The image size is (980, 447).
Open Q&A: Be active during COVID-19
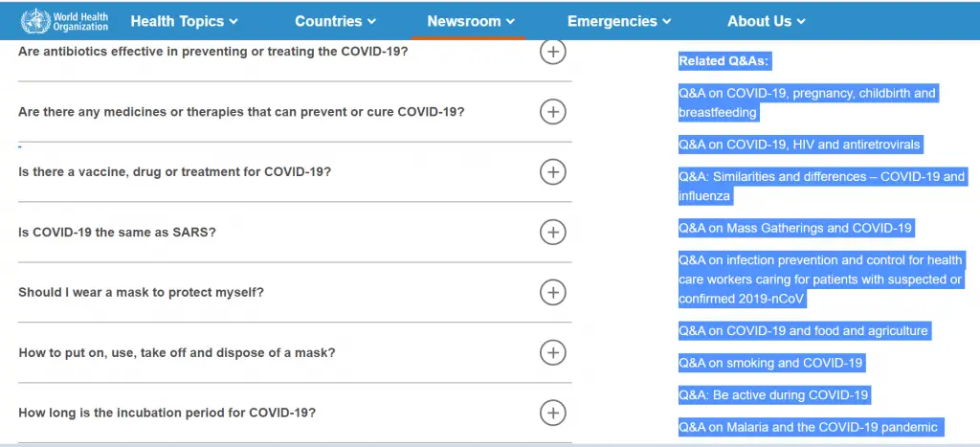773,395
